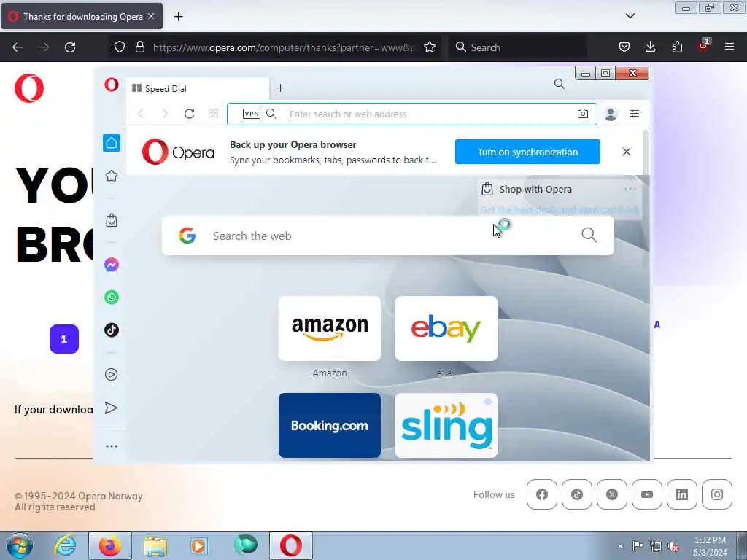Open Opera YouTube follow link

[x=647, y=494]
